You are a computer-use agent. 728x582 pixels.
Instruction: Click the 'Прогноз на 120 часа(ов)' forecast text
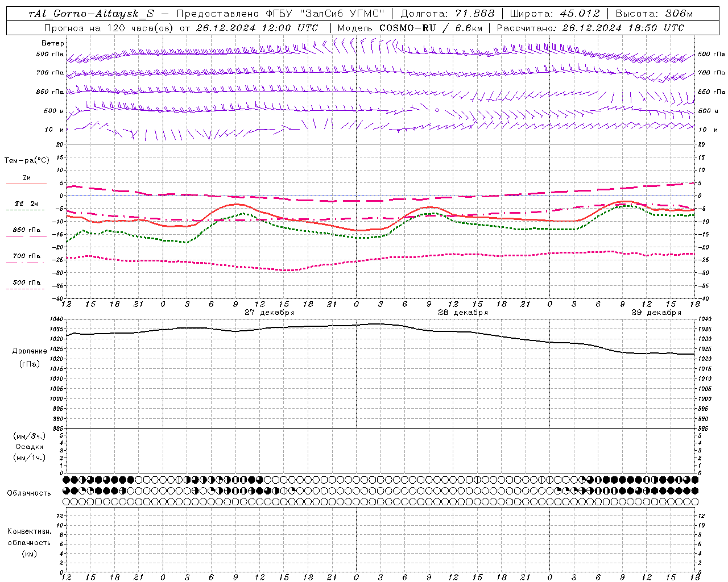click(x=109, y=28)
